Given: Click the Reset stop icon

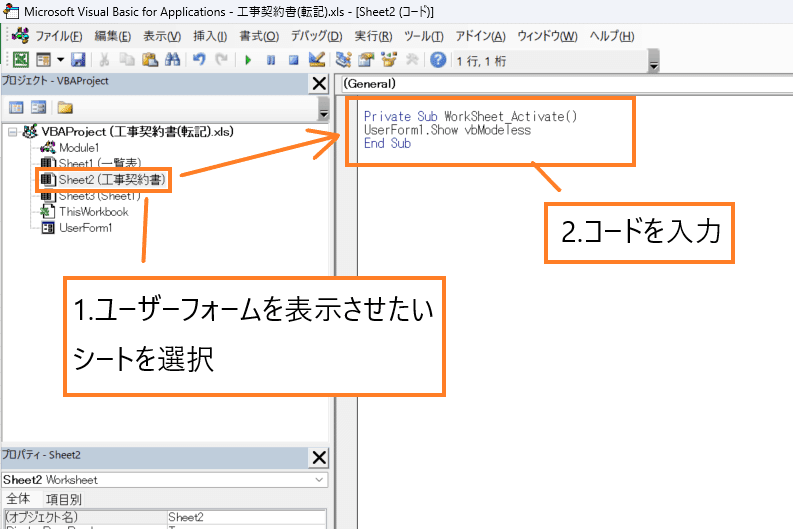Looking at the screenshot, I should 293,60.
